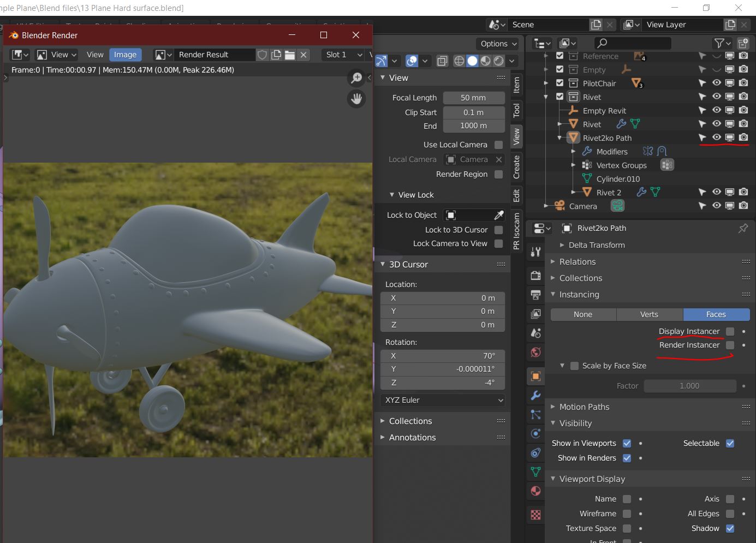Click the pan hand icon in render window
This screenshot has height=543, width=756.
[356, 99]
